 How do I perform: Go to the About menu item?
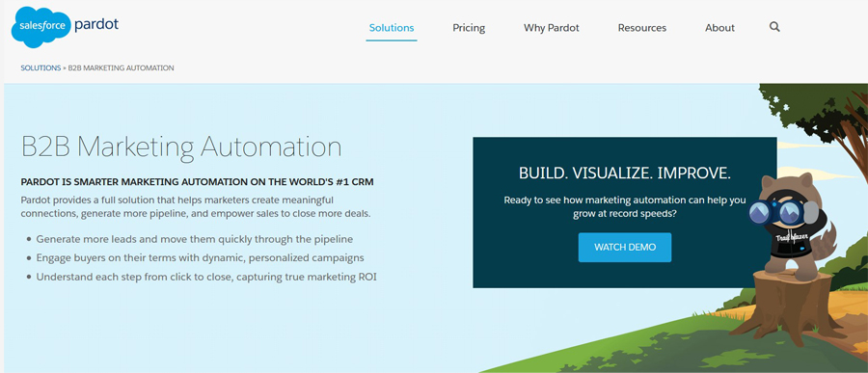click(719, 28)
